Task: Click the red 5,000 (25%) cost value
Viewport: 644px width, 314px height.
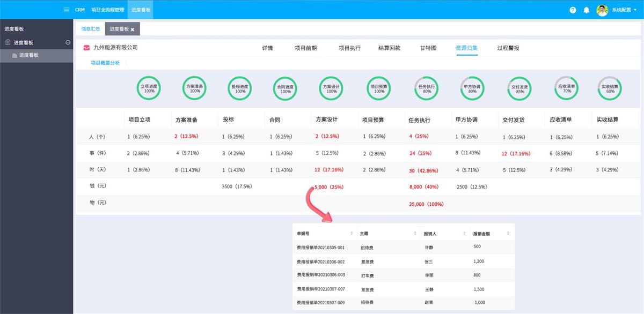Action: pos(328,188)
